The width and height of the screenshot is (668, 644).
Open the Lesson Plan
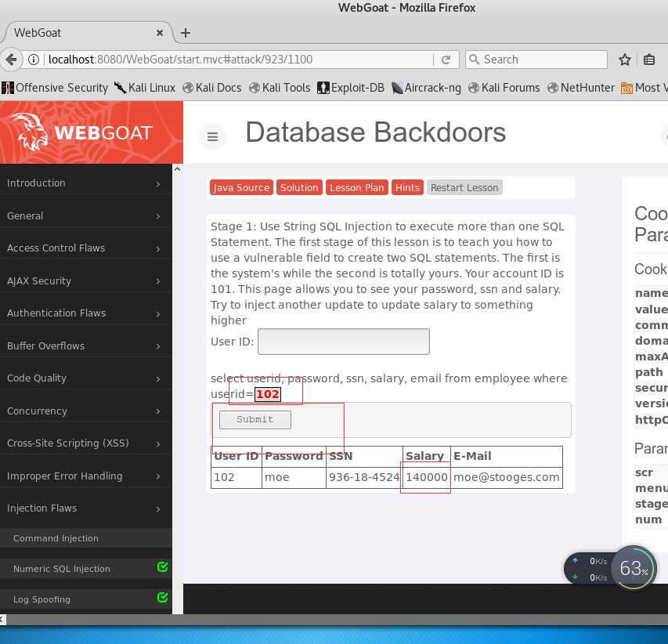pyautogui.click(x=356, y=187)
